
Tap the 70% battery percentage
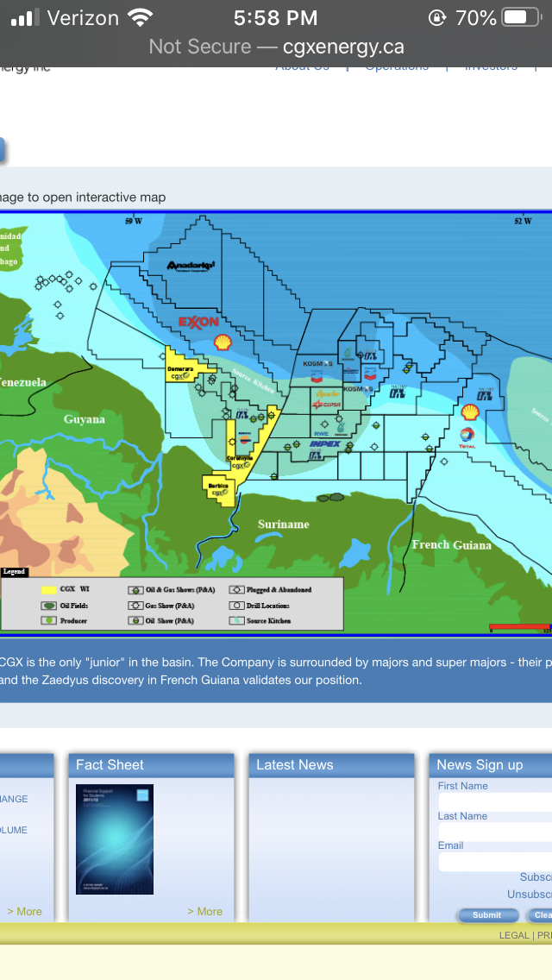click(476, 18)
